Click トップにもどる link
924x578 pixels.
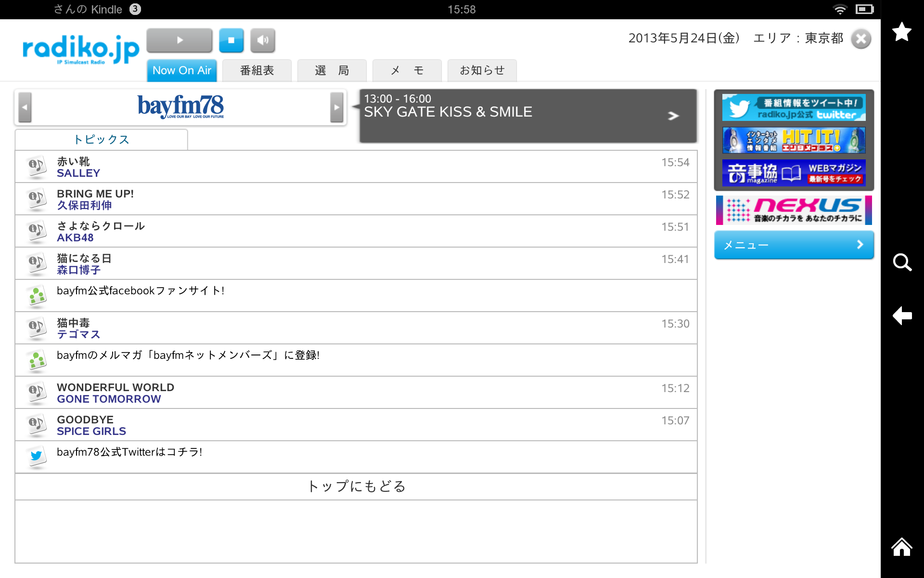356,486
